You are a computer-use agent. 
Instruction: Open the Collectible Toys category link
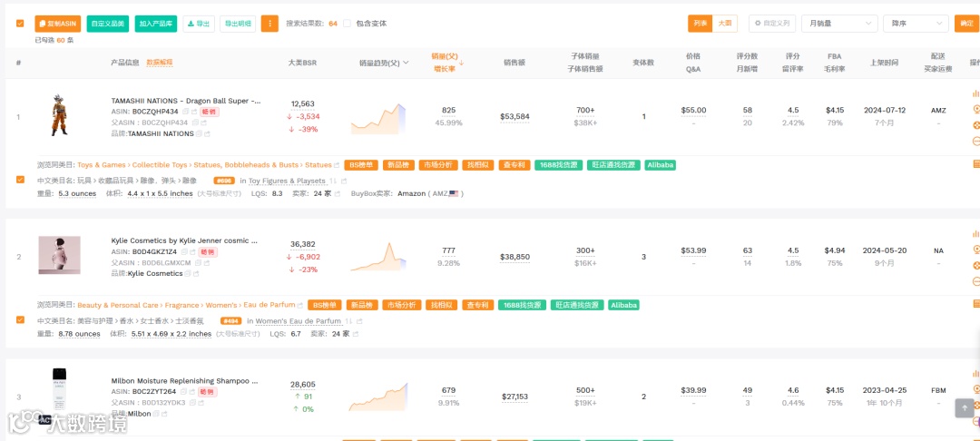160,165
